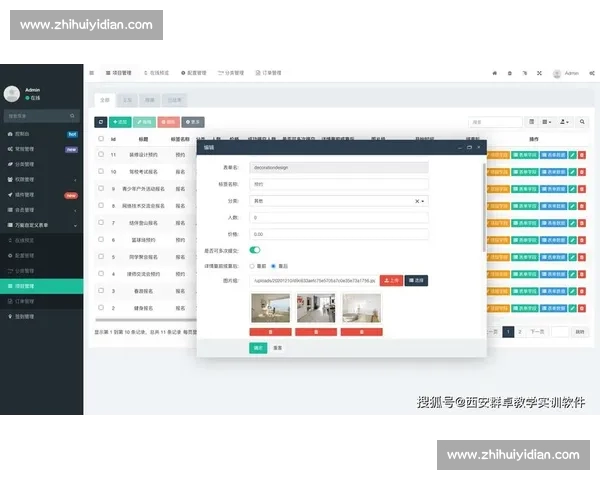Switch to the second list filter tab

coord(127,100)
